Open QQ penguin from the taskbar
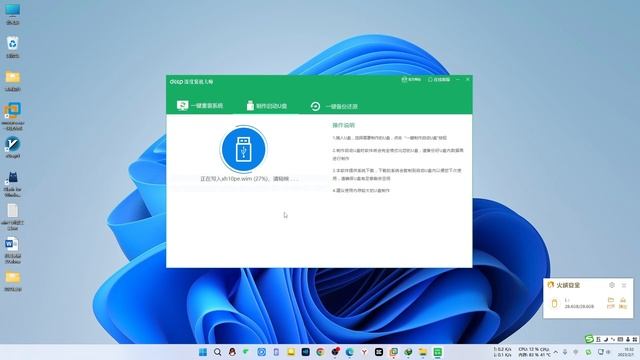 pyautogui.click(x=232, y=352)
